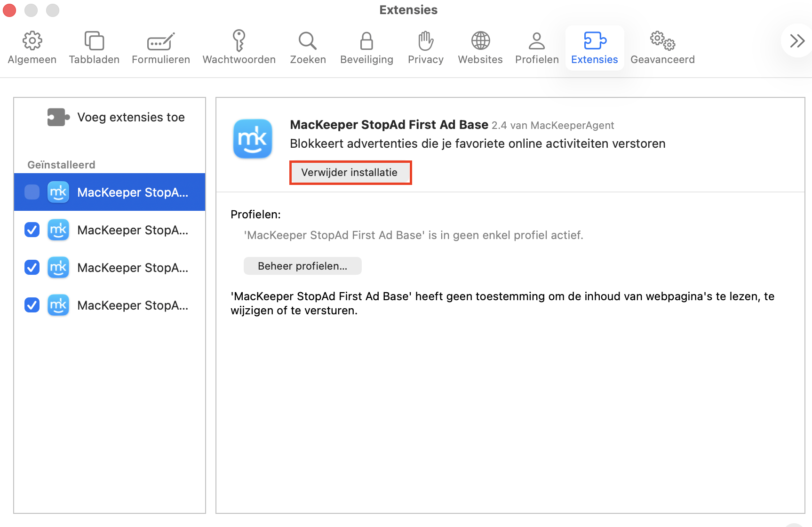812x527 pixels.
Task: Open Privacy hand icon pane
Action: tap(426, 48)
